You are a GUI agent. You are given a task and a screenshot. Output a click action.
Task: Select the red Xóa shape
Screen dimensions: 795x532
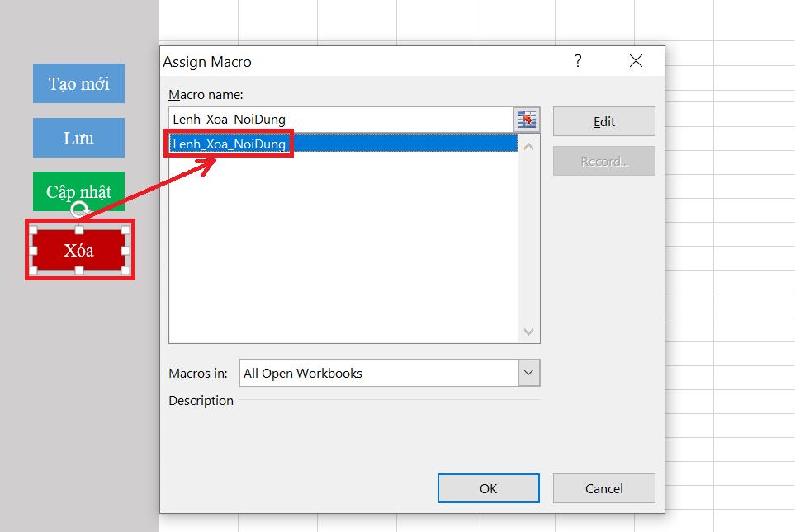[x=78, y=248]
